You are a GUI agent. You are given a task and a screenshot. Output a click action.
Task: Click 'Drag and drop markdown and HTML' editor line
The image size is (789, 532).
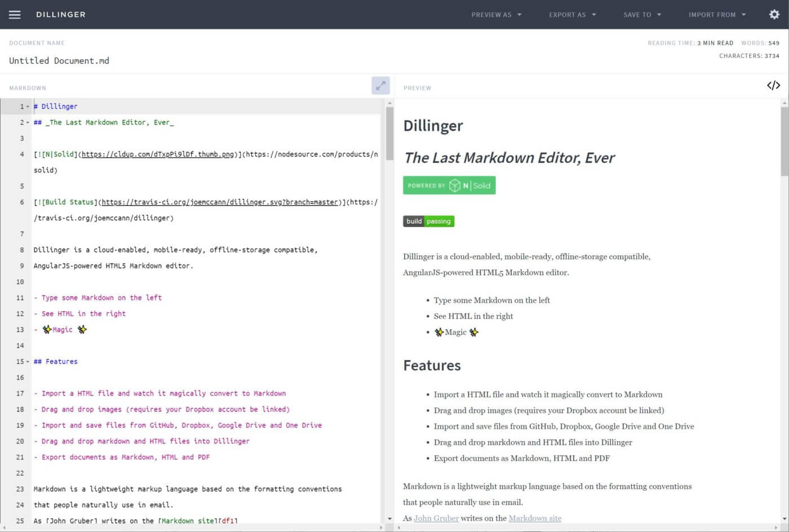point(141,441)
